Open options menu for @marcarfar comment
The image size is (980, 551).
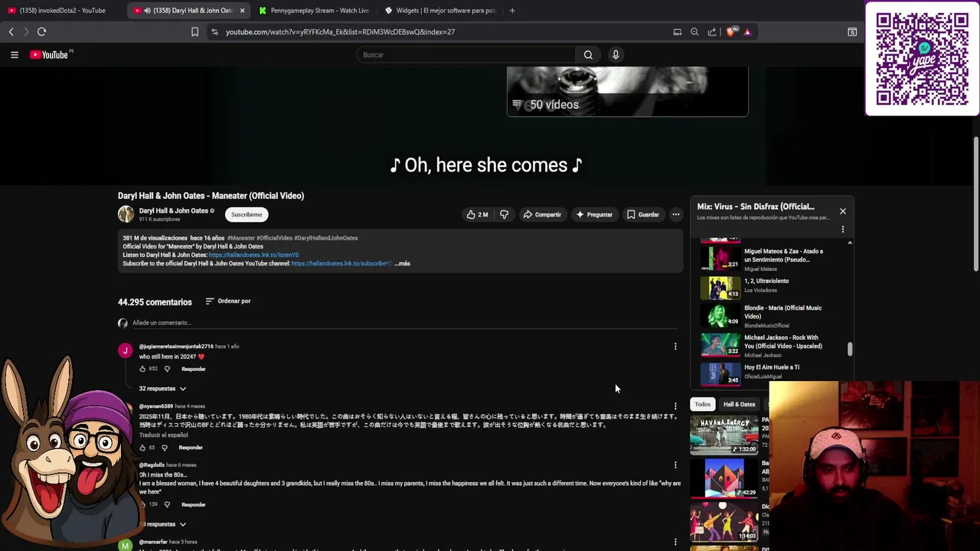coord(675,542)
